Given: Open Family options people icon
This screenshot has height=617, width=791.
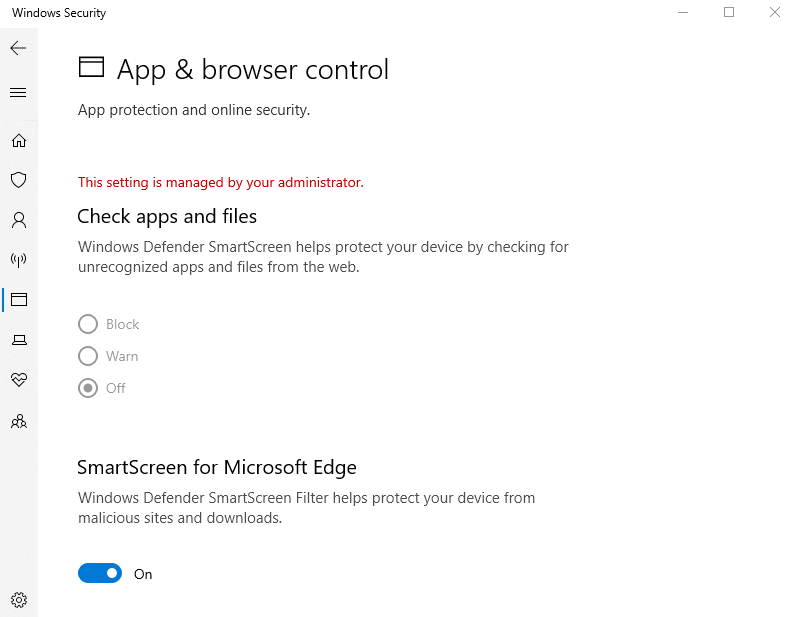Looking at the screenshot, I should point(19,421).
